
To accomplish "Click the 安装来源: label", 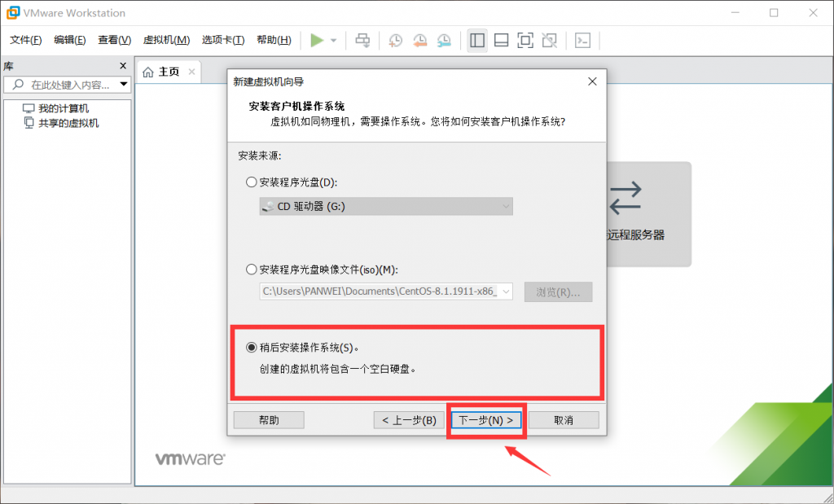I will pyautogui.click(x=260, y=156).
